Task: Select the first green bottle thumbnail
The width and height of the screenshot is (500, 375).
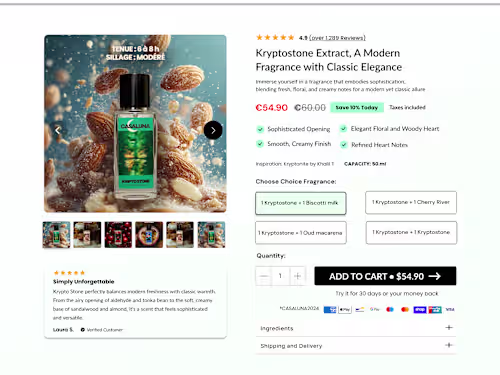Action: 56,235
